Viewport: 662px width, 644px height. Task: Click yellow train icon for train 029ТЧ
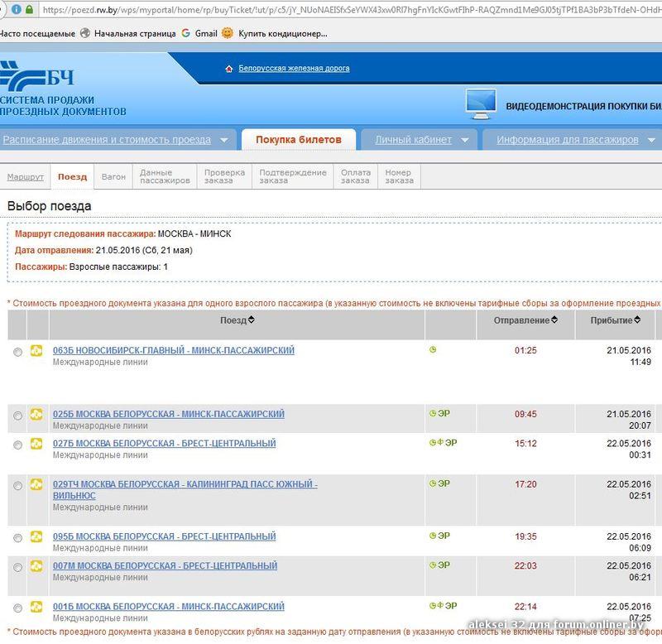(x=36, y=484)
